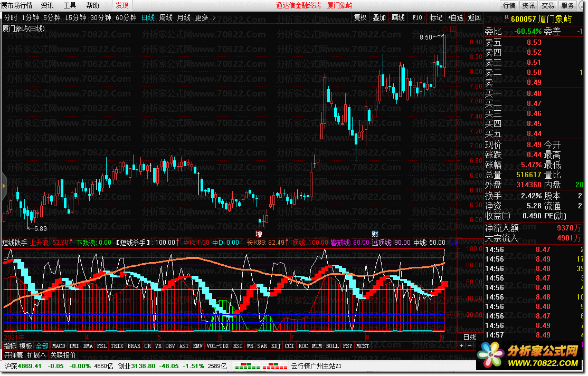Viewport: 588px width, 376px height.
Task: Switch indicator to OBV
Action: tap(170, 346)
